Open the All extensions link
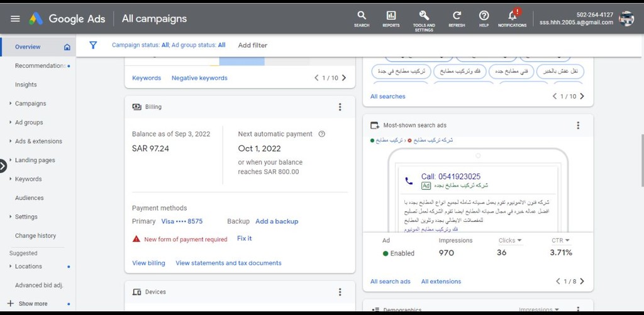644x315 pixels. (441, 281)
